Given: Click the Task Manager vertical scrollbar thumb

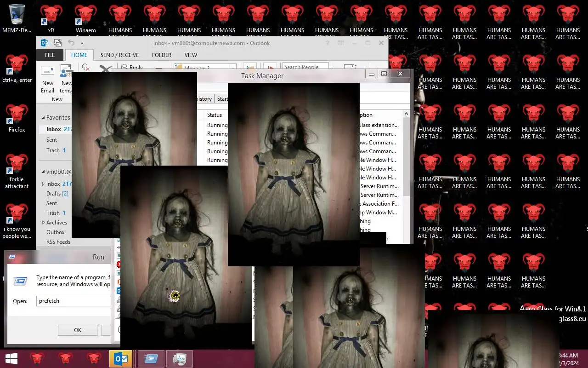Looking at the screenshot, I should pyautogui.click(x=406, y=157).
